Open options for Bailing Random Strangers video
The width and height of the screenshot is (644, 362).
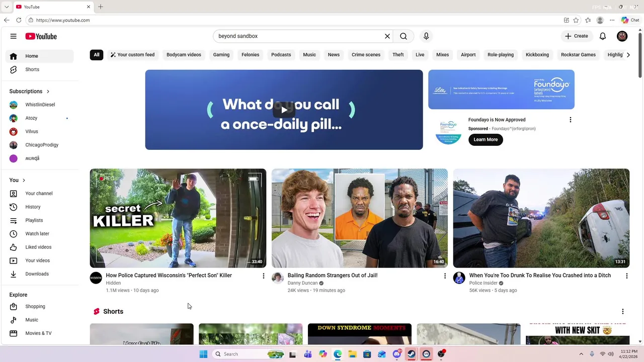point(445,276)
